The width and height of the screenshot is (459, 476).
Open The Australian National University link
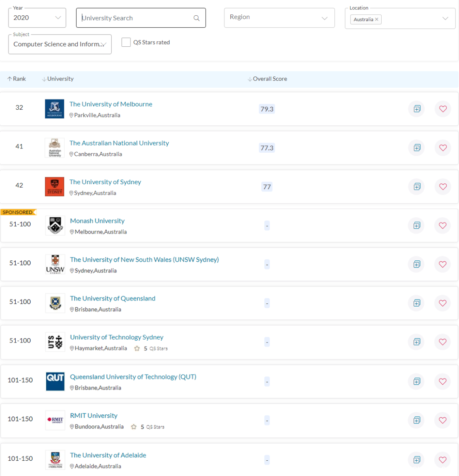119,143
